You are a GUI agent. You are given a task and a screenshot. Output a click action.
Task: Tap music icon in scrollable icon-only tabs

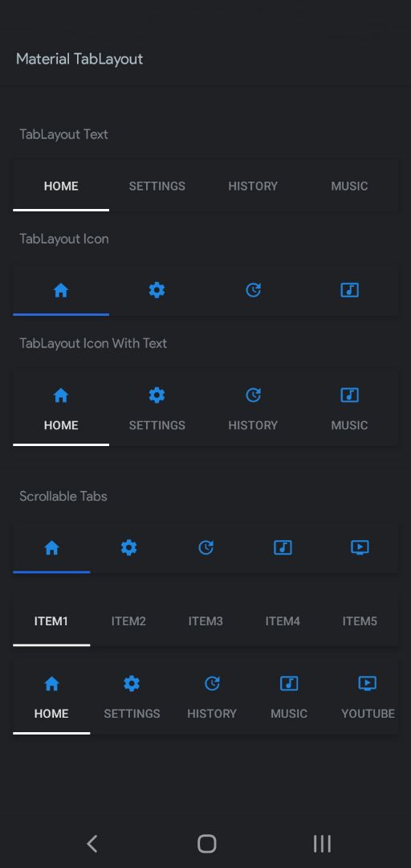click(283, 548)
